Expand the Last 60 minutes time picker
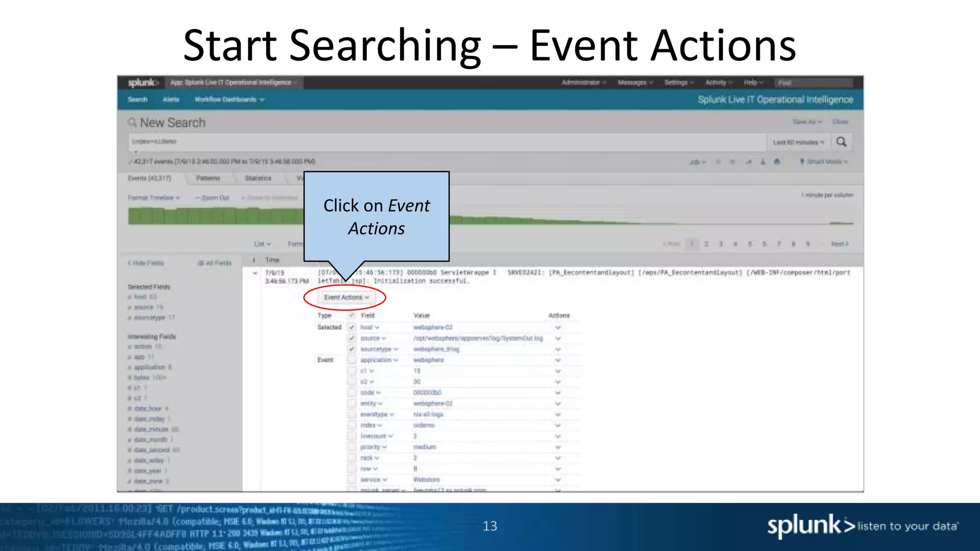The image size is (980, 551). click(799, 143)
